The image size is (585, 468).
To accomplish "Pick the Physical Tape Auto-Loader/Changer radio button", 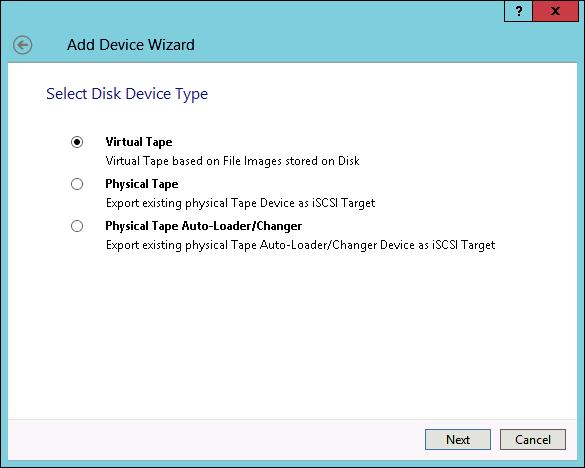I will [77, 226].
